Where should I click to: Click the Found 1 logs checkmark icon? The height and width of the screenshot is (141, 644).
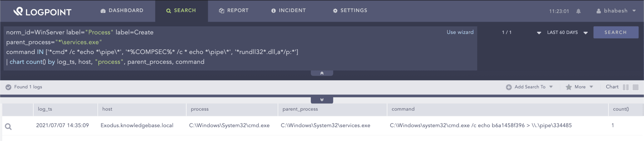tap(8, 87)
